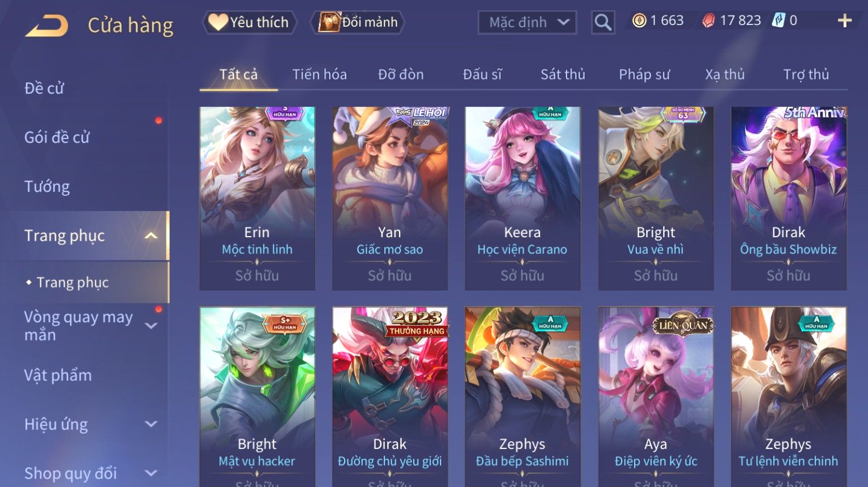Select the Tiến hóa tab
868x487 pixels.
(x=320, y=74)
